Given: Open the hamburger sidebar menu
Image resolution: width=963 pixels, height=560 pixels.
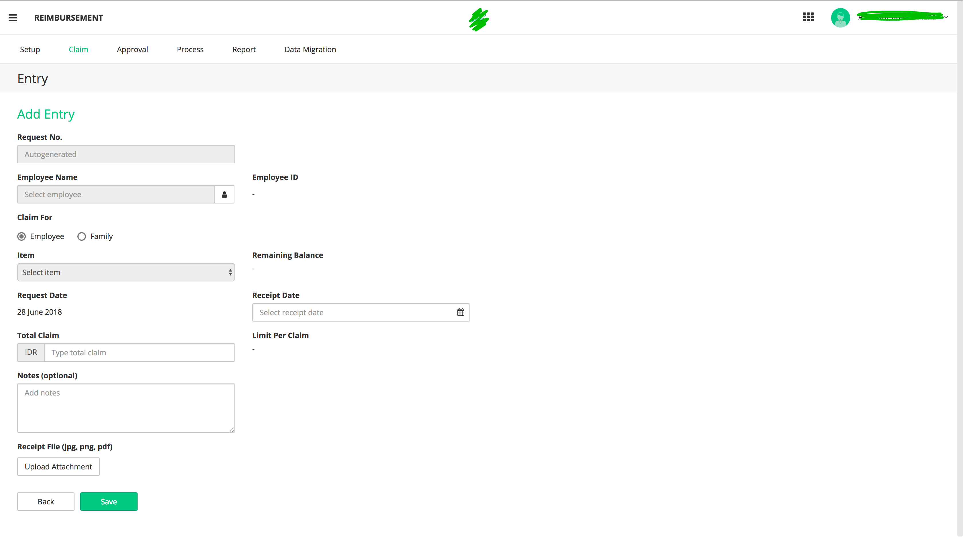Looking at the screenshot, I should coord(13,17).
